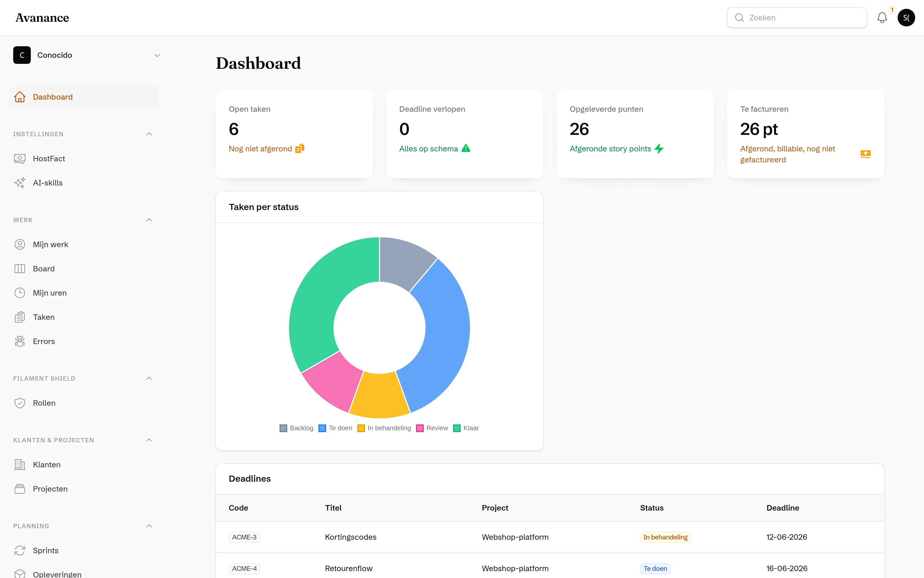
Task: Open the Projecten page
Action: click(84, 489)
